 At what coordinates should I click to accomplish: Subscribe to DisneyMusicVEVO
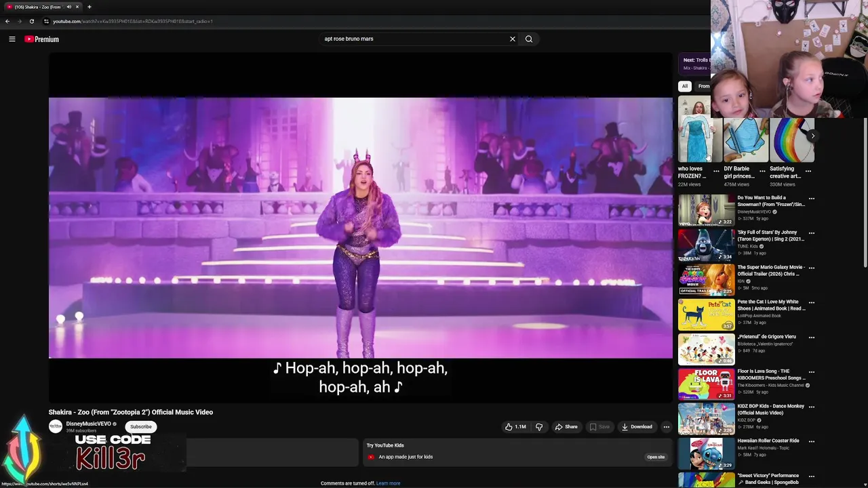tap(141, 427)
